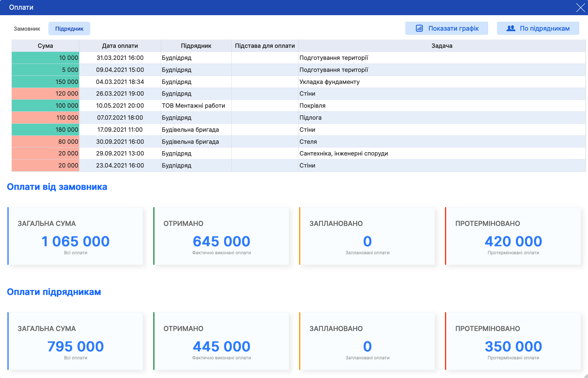Click date 30.09.2021 16:00
Image resolution: width=588 pixels, height=378 pixels.
(x=120, y=142)
